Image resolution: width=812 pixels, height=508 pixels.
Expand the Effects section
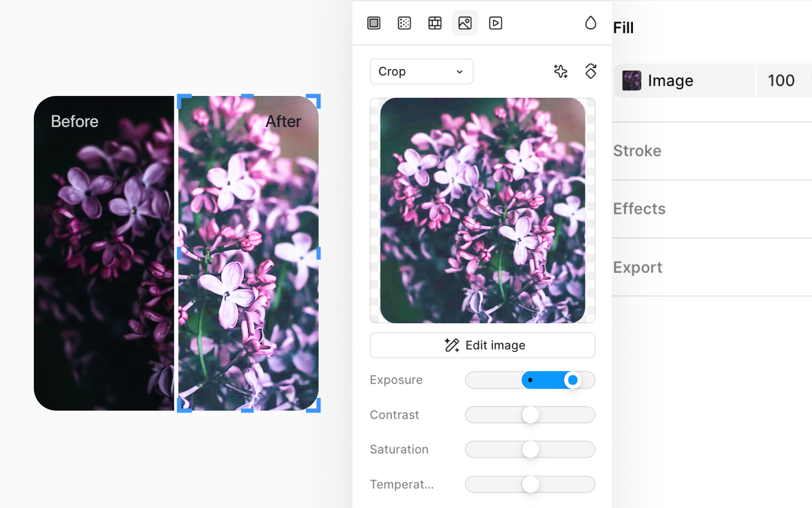[x=639, y=208]
